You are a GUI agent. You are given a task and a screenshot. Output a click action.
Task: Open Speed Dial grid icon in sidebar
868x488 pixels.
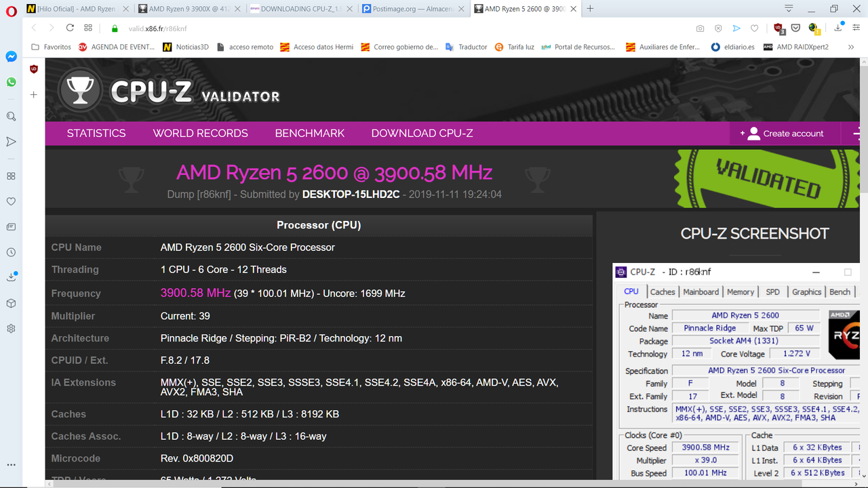[11, 176]
